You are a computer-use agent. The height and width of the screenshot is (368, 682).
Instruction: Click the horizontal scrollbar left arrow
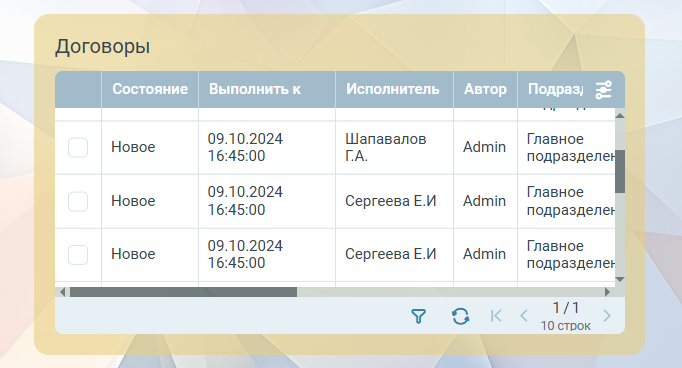(x=63, y=292)
